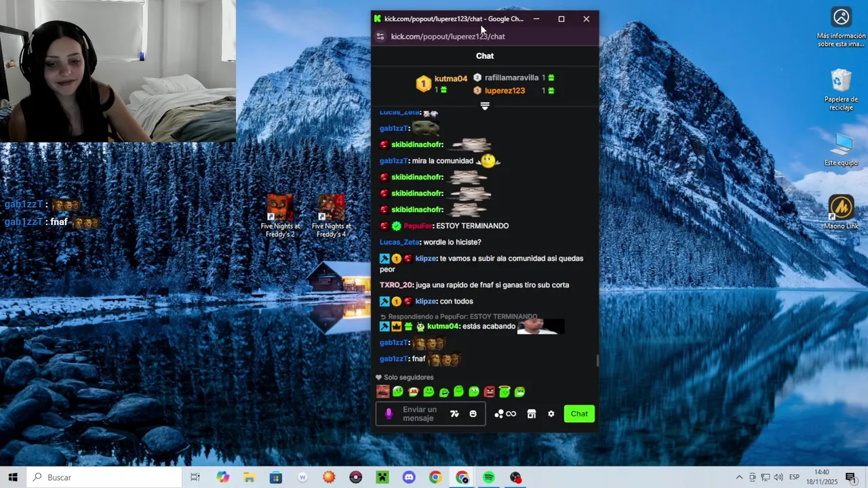Open Spotify from the taskbar
The width and height of the screenshot is (868, 488).
coord(489,477)
